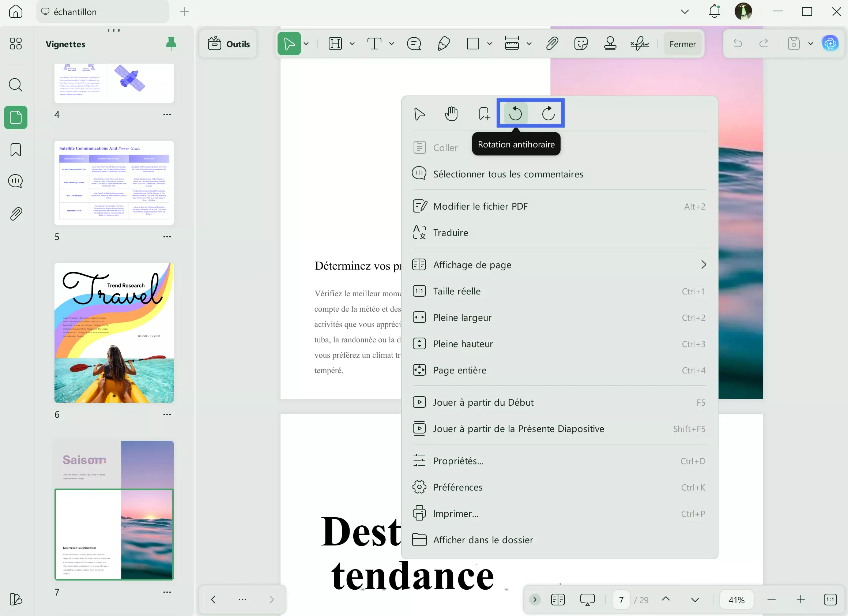Select the signature tool icon
The width and height of the screenshot is (848, 616).
640,44
